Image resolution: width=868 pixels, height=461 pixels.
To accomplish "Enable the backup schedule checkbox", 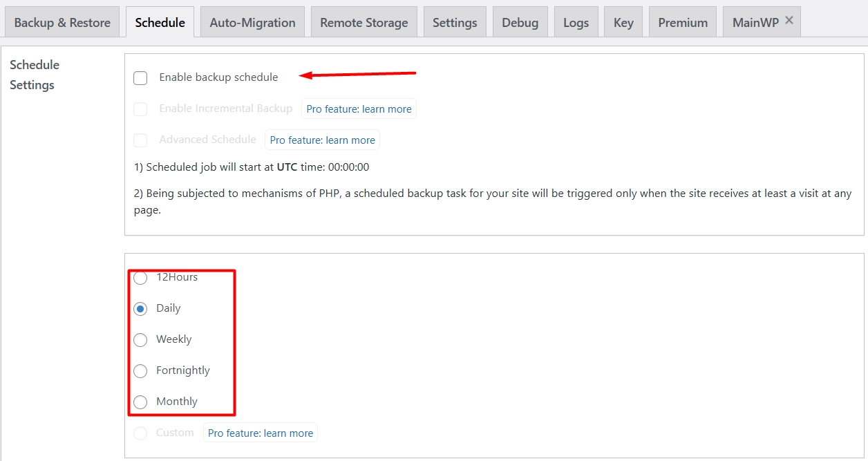I will click(140, 78).
